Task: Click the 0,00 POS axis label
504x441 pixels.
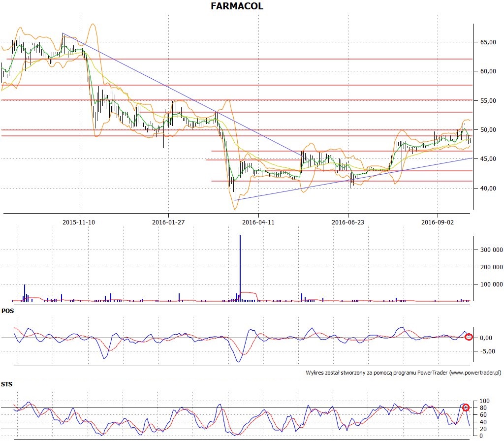Action: [x=486, y=338]
